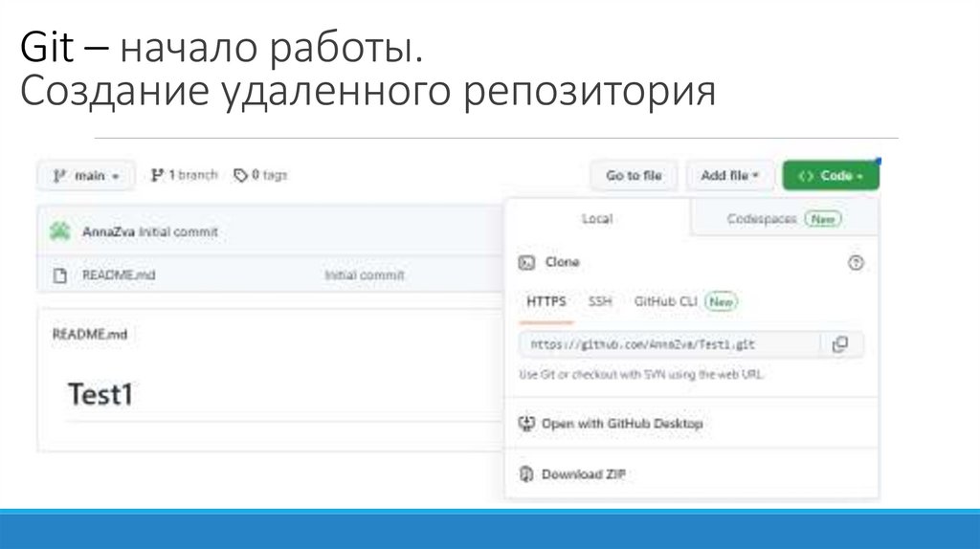Click the GitHub Desktop download icon
The height and width of the screenshot is (549, 980).
coord(527,424)
